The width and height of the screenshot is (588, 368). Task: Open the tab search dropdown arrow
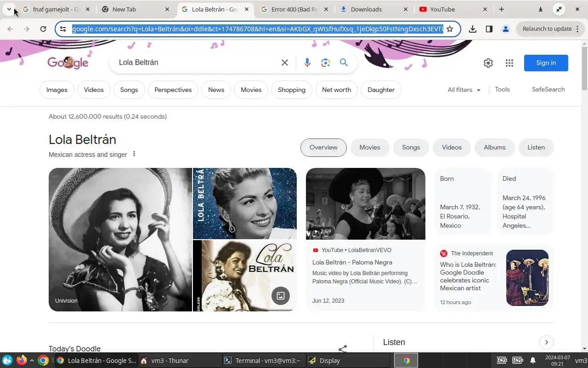9,9
